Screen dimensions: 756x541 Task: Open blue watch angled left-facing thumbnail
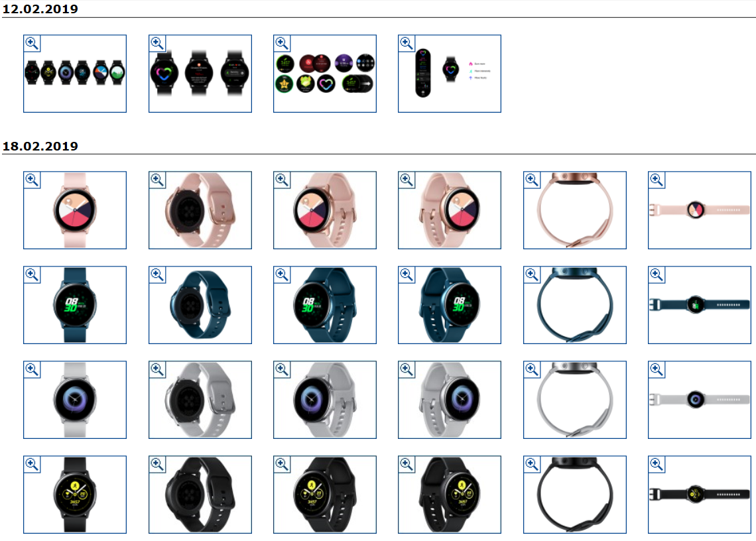click(x=325, y=305)
